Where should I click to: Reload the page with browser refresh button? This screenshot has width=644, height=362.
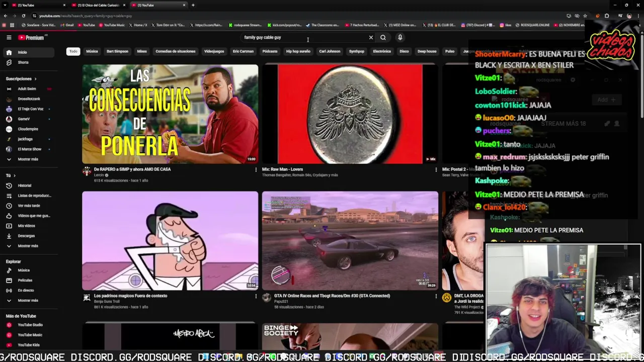click(23, 16)
